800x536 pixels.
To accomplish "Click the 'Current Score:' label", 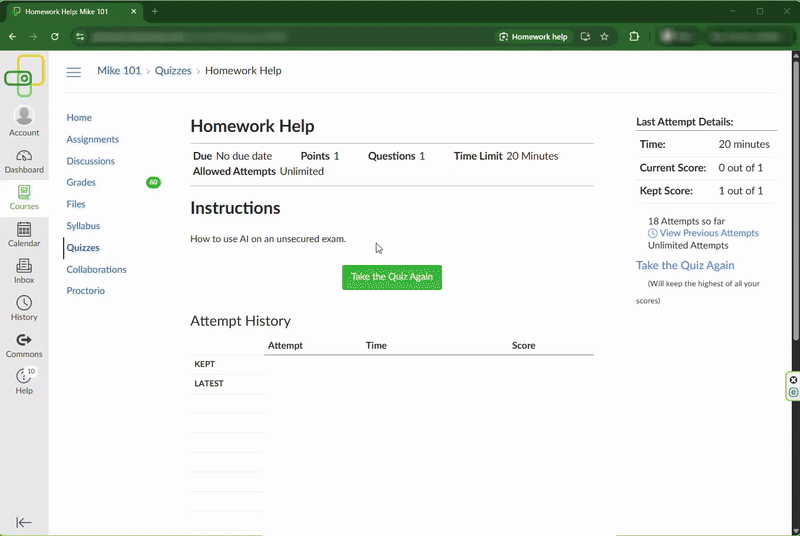I will pyautogui.click(x=672, y=168).
